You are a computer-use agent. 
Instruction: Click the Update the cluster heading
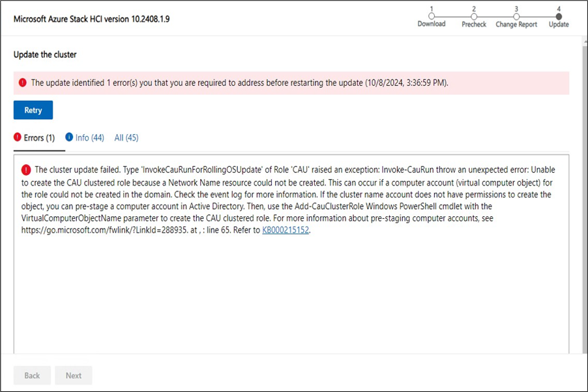coord(44,55)
